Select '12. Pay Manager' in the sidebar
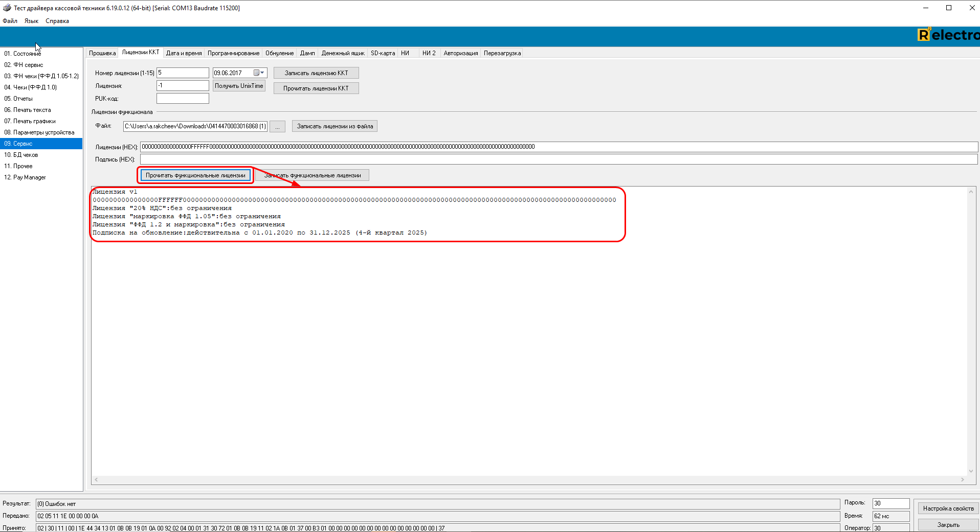 [x=25, y=177]
